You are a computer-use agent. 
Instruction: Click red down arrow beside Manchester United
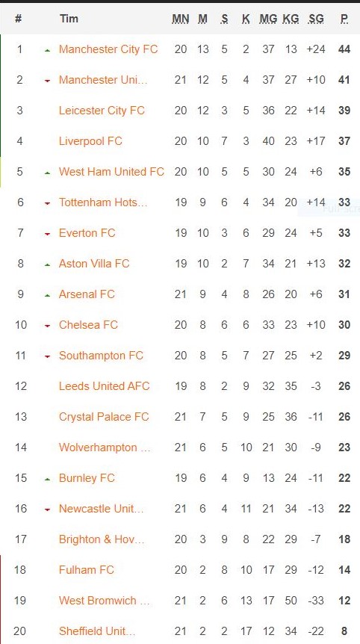pyautogui.click(x=48, y=81)
